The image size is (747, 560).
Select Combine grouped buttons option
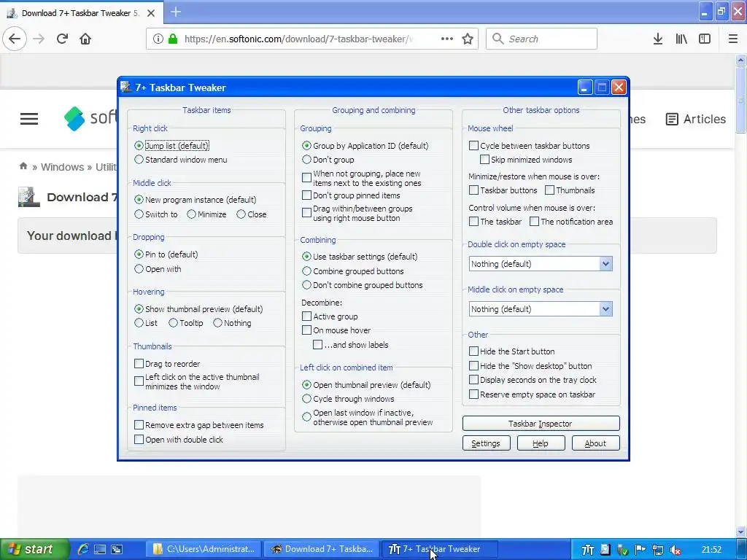[306, 271]
